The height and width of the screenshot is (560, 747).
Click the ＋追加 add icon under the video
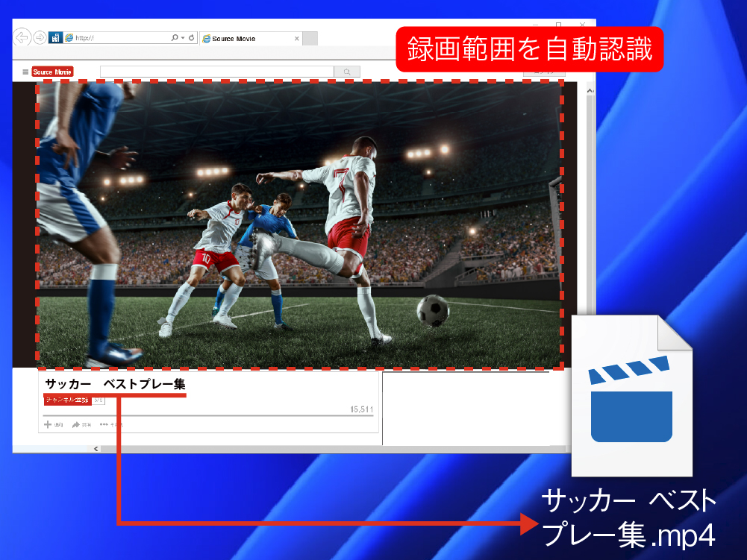[x=49, y=424]
